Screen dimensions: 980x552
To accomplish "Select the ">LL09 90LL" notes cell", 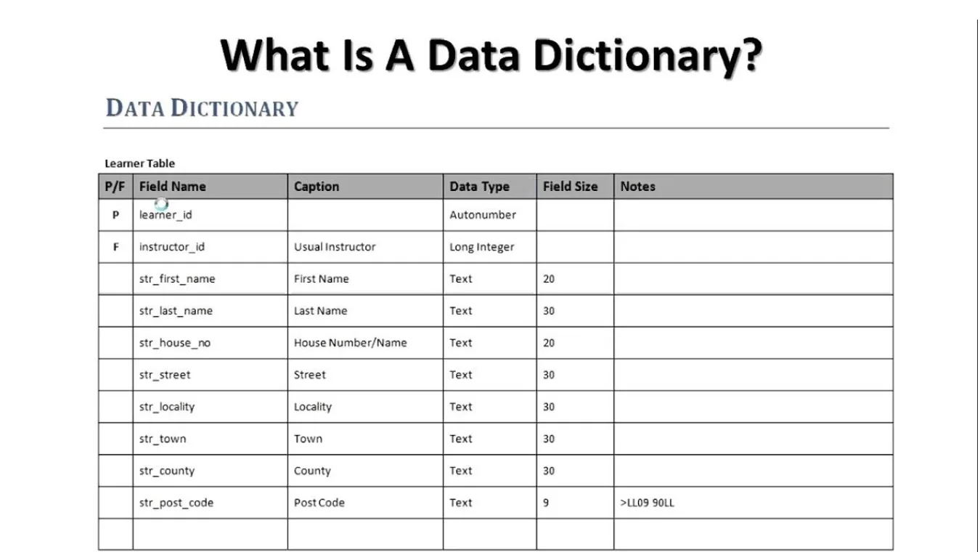I will click(x=647, y=503).
